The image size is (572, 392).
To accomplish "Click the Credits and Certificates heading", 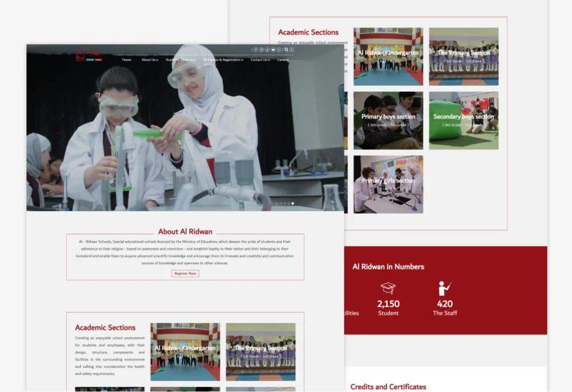I will point(388,386).
